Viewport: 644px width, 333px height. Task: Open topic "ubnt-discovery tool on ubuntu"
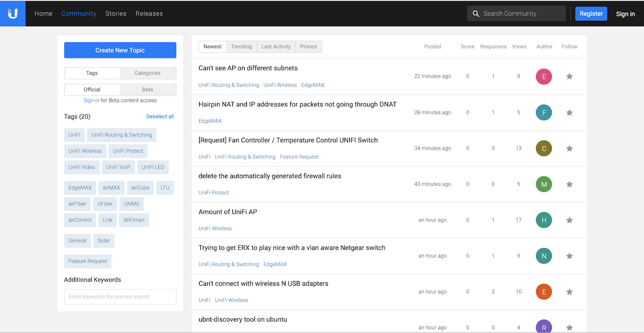pyautogui.click(x=243, y=320)
